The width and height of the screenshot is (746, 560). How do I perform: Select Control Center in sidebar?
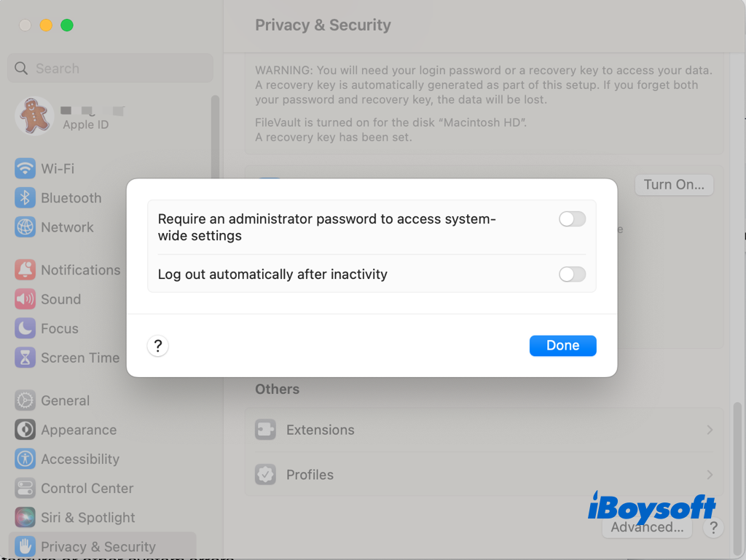click(87, 489)
